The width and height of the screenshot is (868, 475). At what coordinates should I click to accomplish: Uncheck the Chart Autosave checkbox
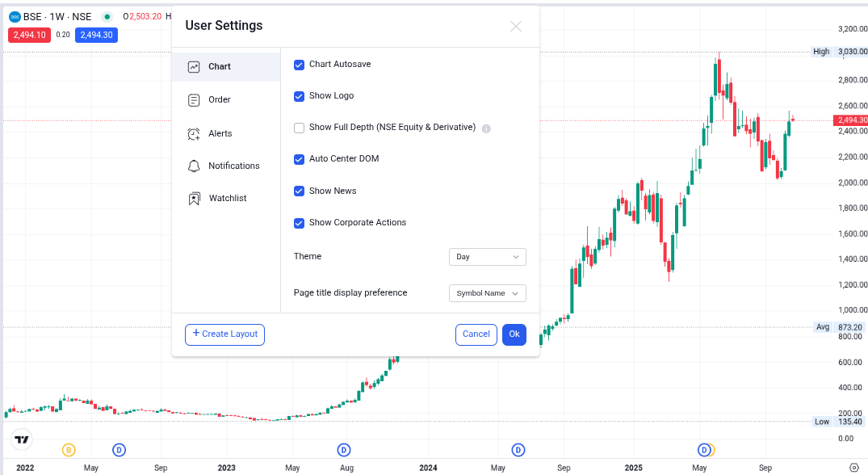click(x=300, y=65)
